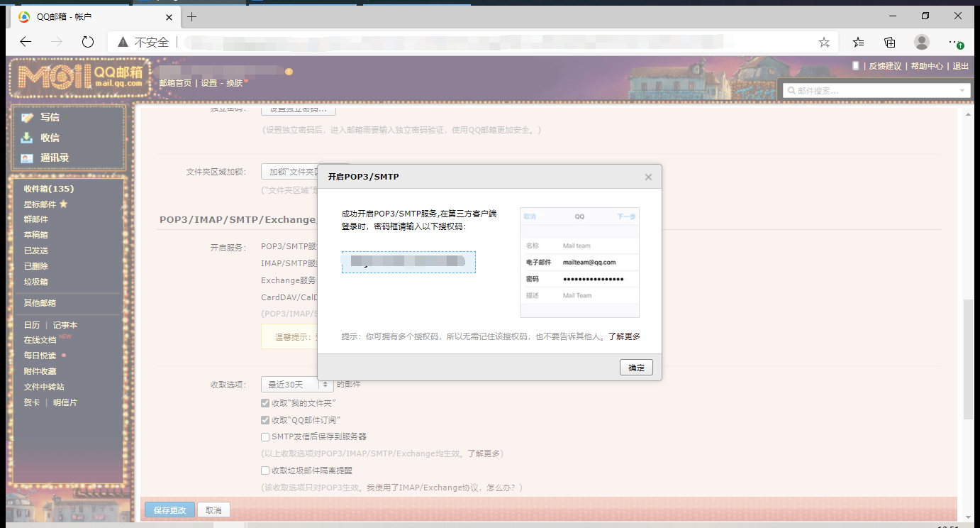Image resolution: width=980 pixels, height=528 pixels.
Task: Toggle 收取"QQ邮件订阅" checkbox
Action: click(265, 420)
